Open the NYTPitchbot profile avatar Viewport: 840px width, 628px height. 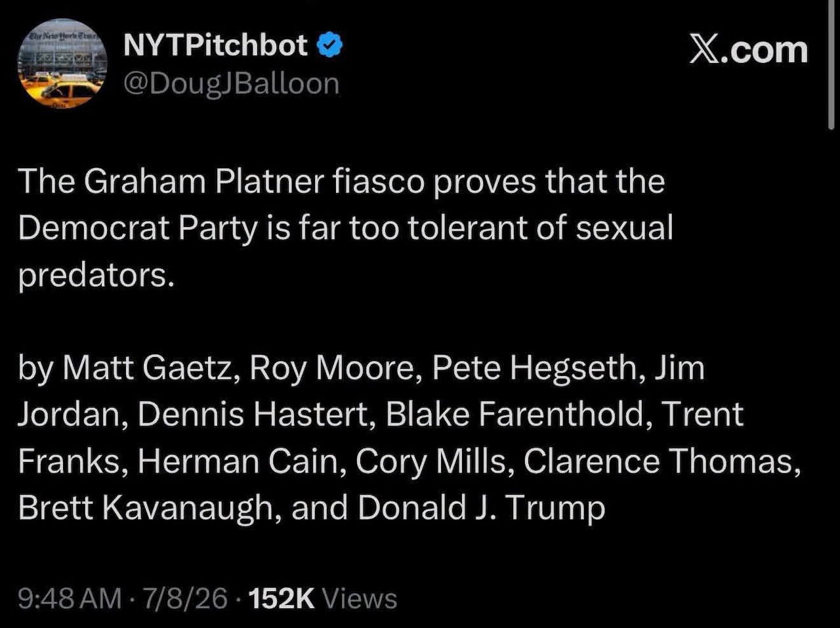(63, 64)
